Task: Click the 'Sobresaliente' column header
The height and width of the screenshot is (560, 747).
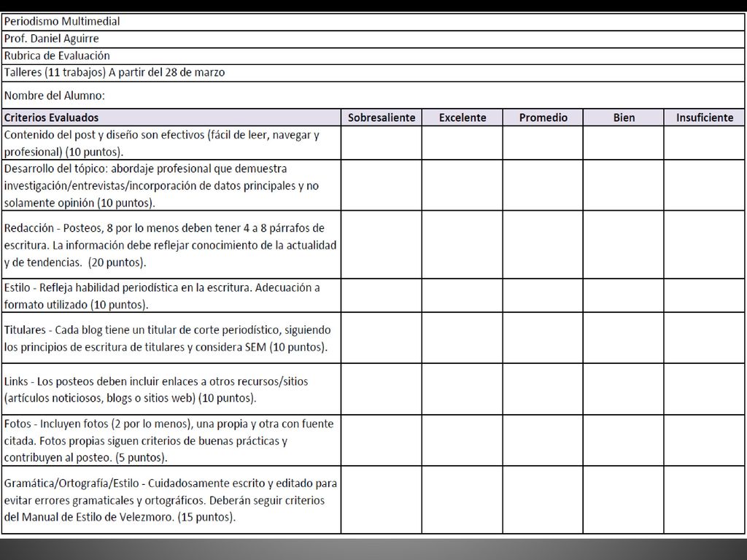Action: click(x=381, y=117)
